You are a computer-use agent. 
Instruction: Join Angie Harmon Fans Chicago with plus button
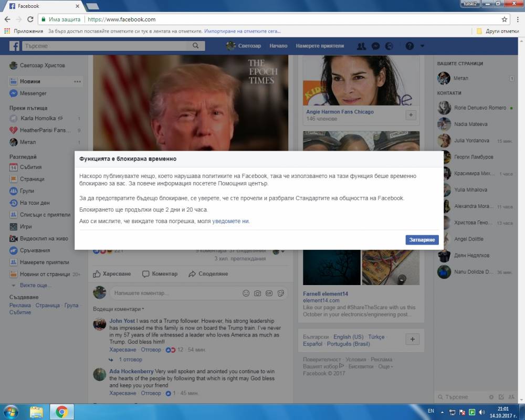(x=411, y=115)
